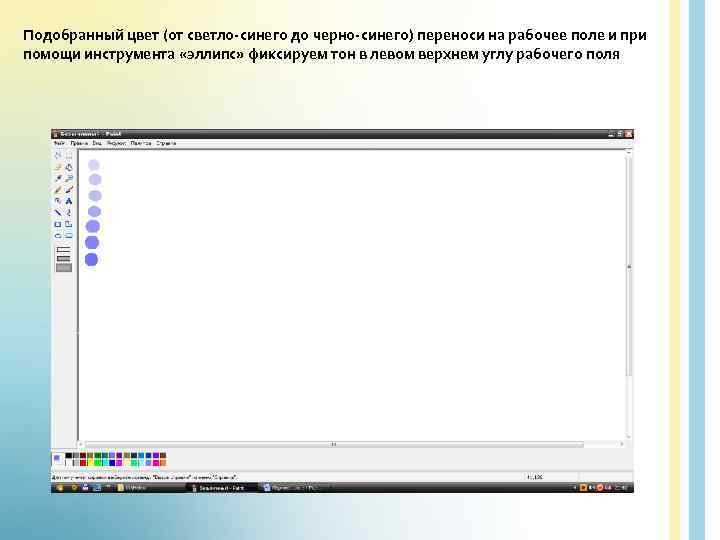Select the Fill with color bucket tool

[68, 167]
